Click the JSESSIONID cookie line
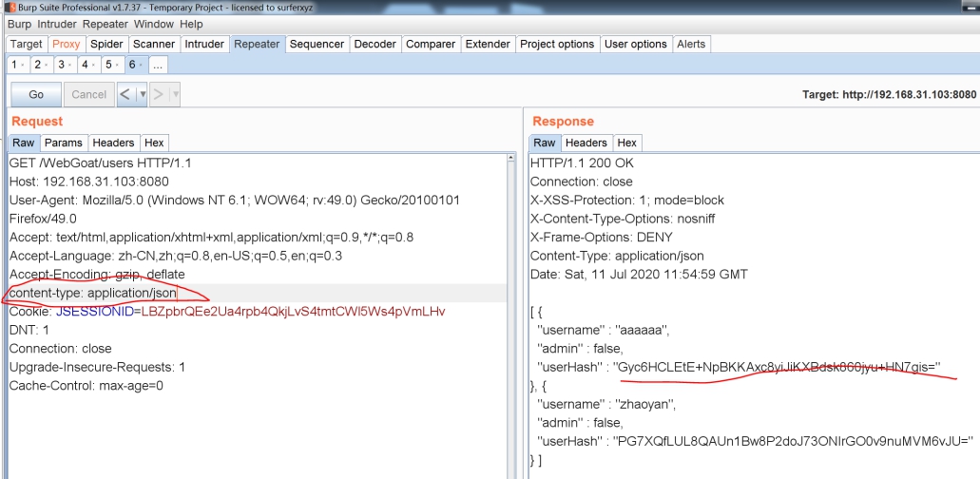This screenshot has height=479, width=980. (x=227, y=312)
